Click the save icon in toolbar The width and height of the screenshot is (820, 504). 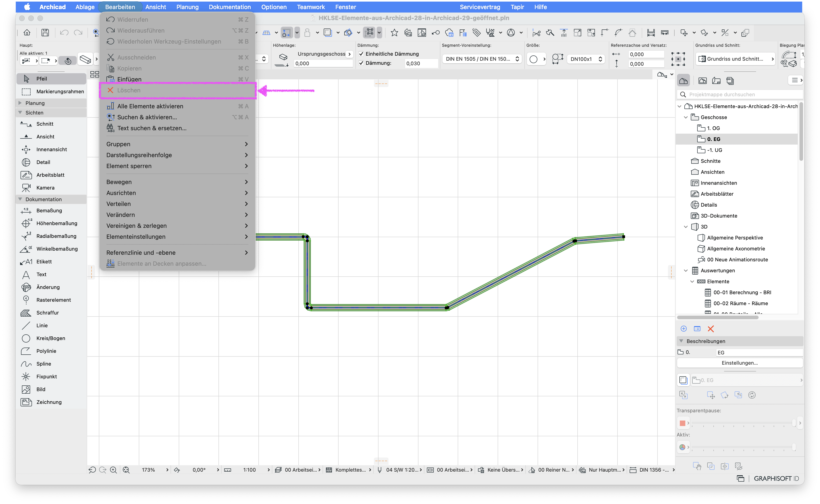pos(45,32)
